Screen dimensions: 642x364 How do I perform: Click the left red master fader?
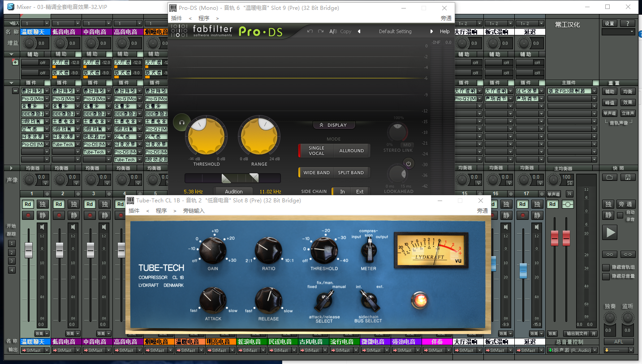555,238
